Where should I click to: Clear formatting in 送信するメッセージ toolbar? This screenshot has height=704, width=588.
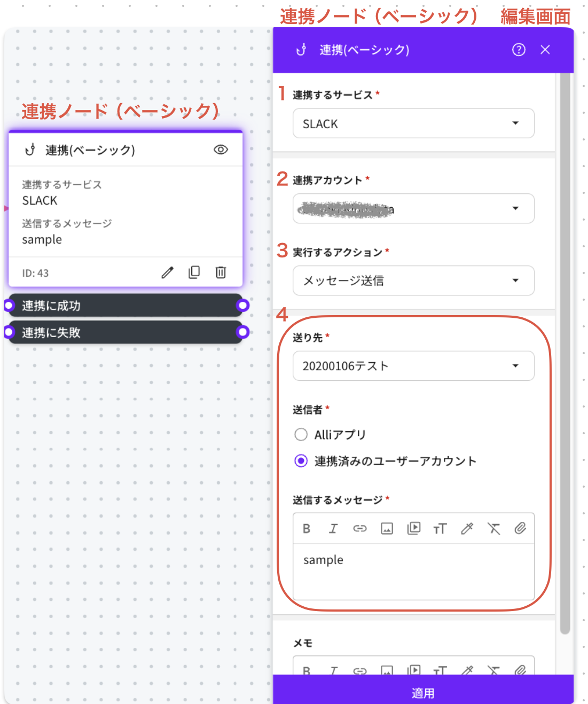493,529
